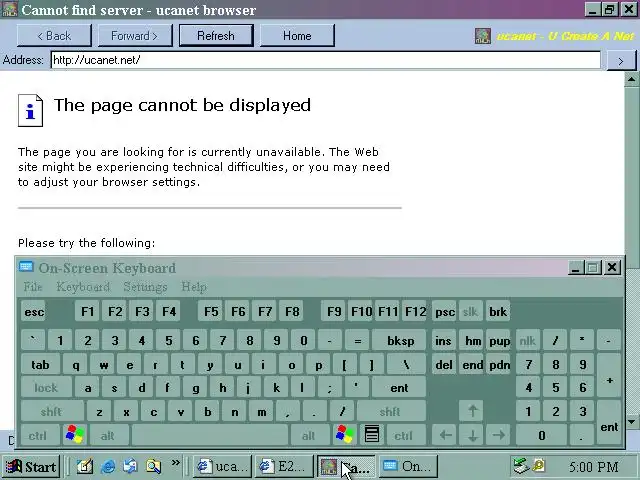This screenshot has width=640, height=480.
Task: Click the numpad ent key
Action: point(609,423)
